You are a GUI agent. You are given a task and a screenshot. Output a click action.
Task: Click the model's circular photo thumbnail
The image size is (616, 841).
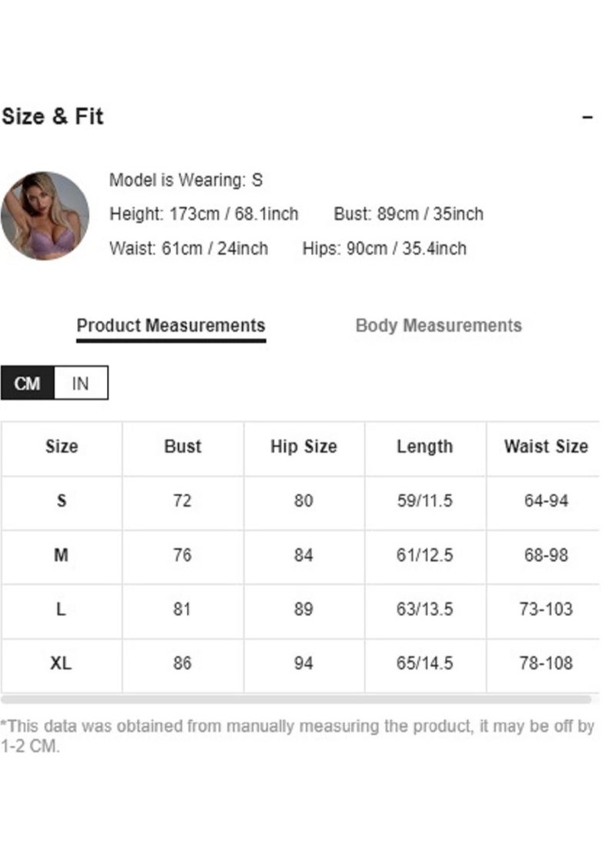click(x=45, y=216)
